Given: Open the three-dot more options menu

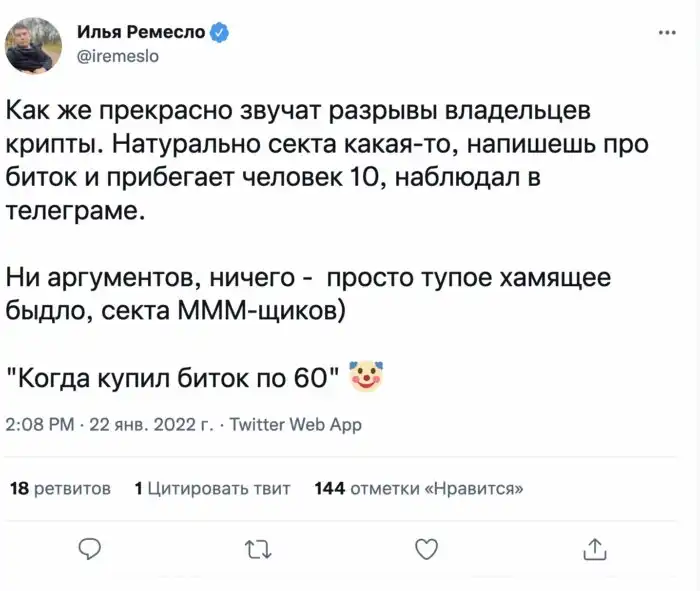Looking at the screenshot, I should point(667,33).
